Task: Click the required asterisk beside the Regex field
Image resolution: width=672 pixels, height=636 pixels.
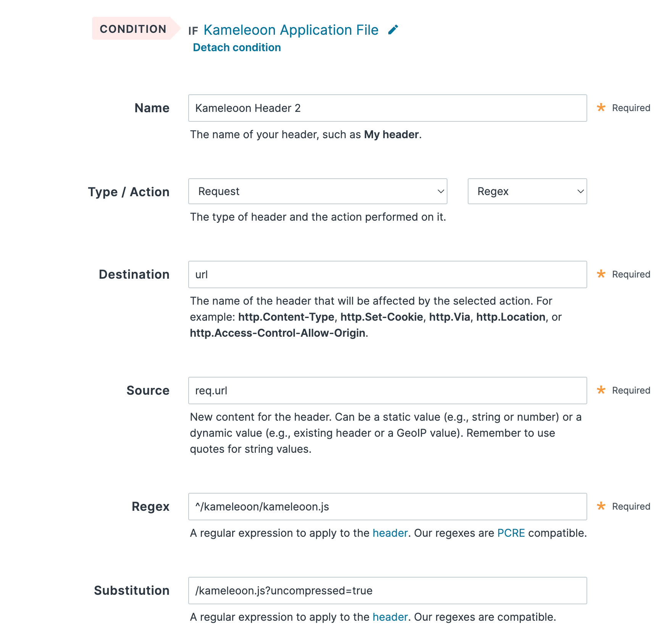Action: [x=601, y=506]
